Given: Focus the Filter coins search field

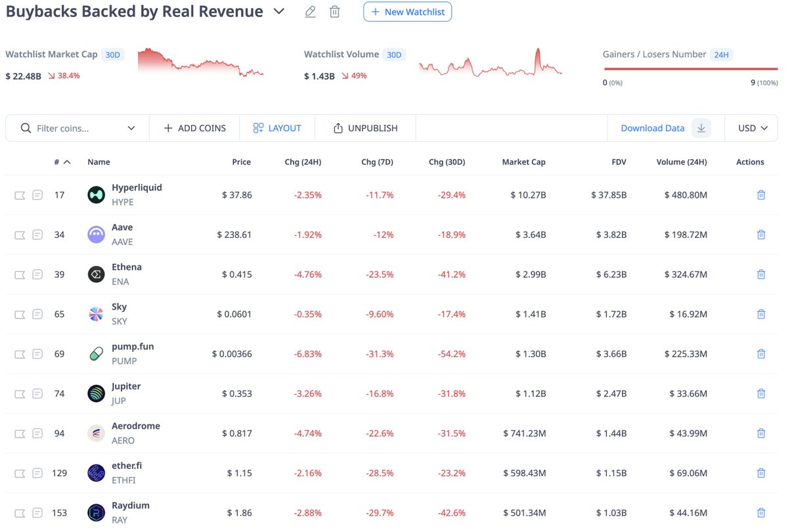Looking at the screenshot, I should coord(77,128).
